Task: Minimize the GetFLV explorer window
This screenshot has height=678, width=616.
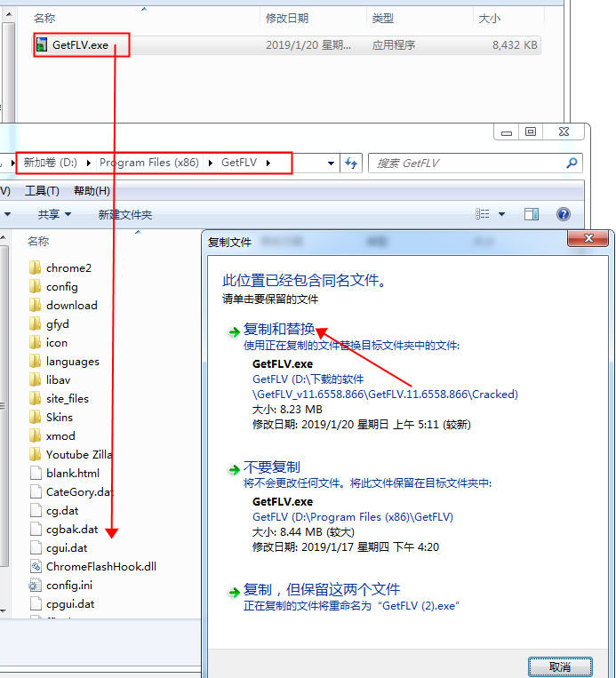Action: (507, 132)
